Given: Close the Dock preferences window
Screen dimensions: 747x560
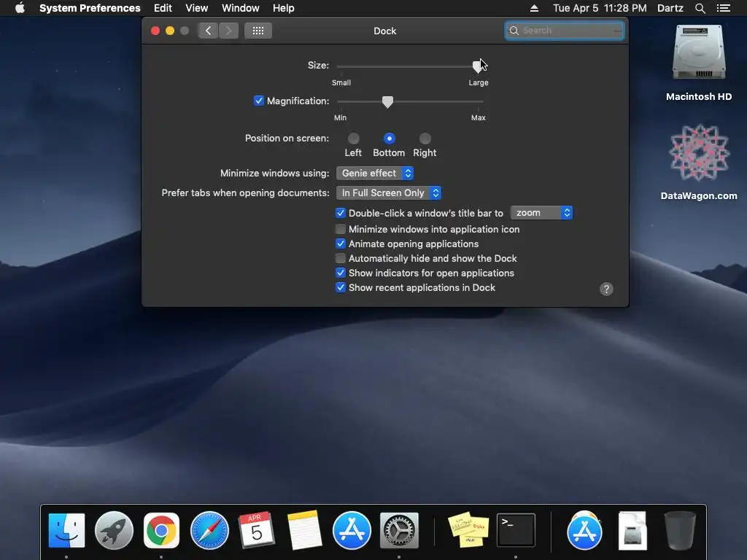Looking at the screenshot, I should click(x=155, y=31).
